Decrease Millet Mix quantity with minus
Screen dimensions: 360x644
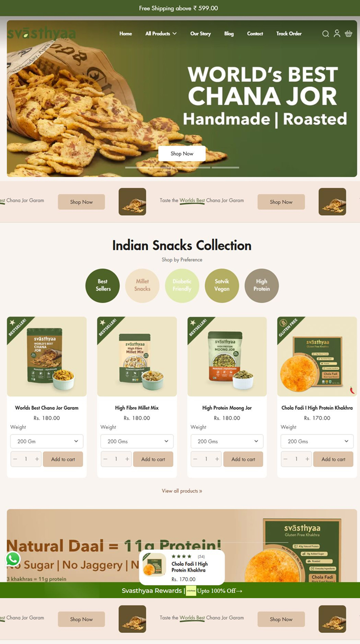point(105,459)
